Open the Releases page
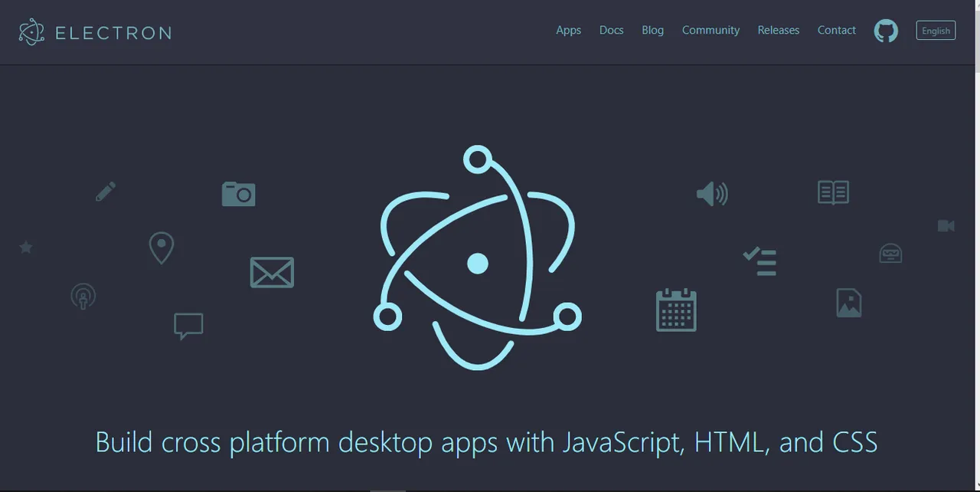 click(778, 31)
